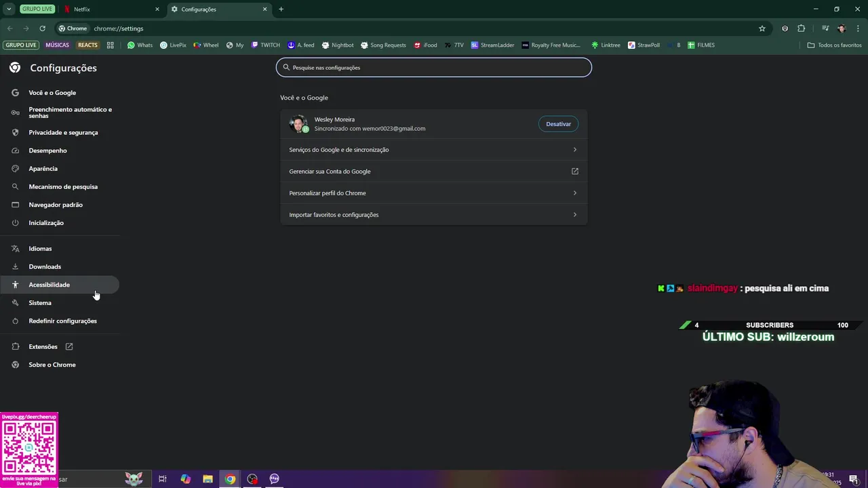This screenshot has width=868, height=488.
Task: Open the Desempenho gauge icon
Action: [15, 150]
